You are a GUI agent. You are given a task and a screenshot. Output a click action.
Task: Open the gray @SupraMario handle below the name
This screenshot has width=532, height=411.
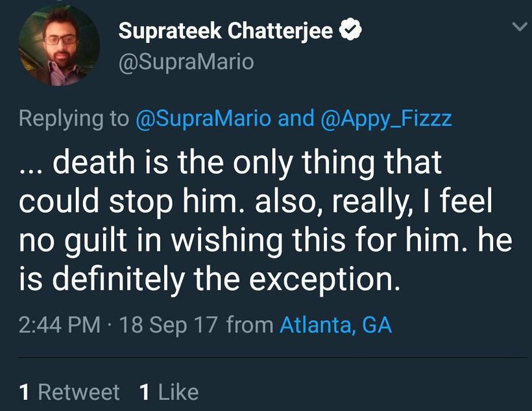[186, 62]
